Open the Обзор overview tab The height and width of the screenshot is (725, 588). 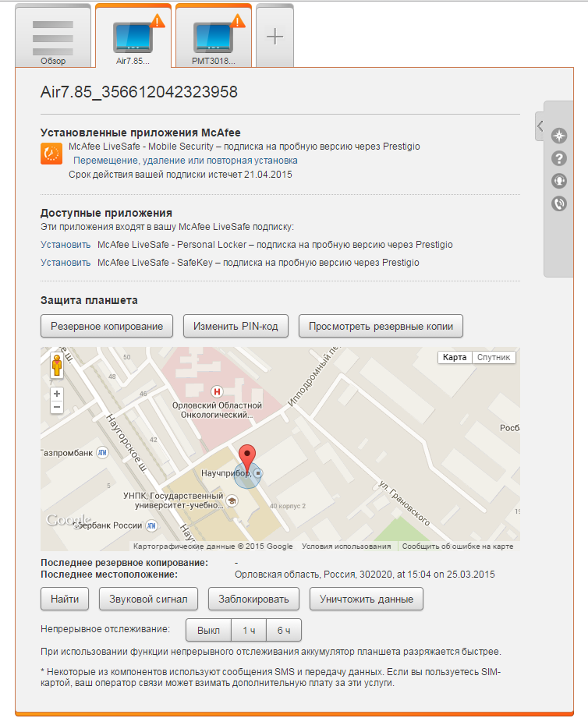pos(53,36)
